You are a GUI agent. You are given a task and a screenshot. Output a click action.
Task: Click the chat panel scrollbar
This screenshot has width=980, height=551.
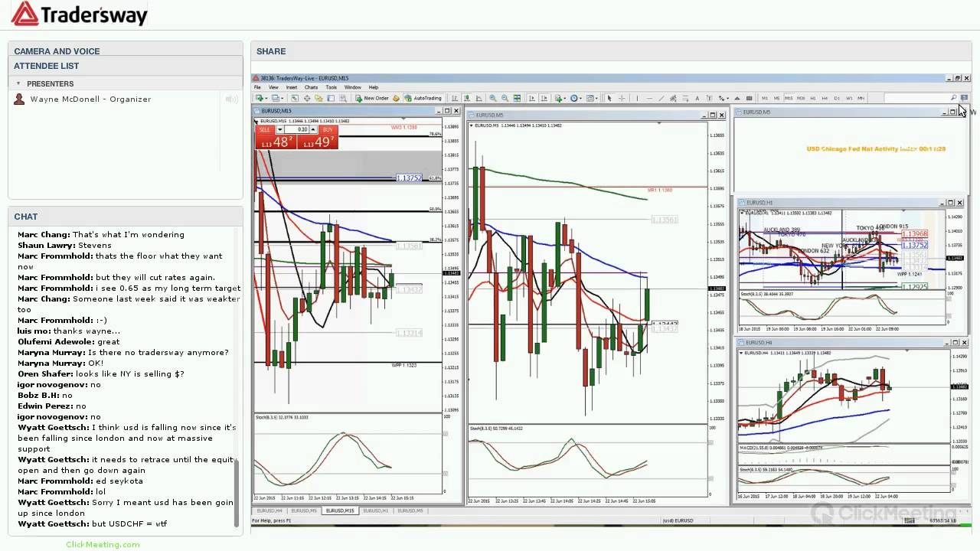tap(237, 494)
